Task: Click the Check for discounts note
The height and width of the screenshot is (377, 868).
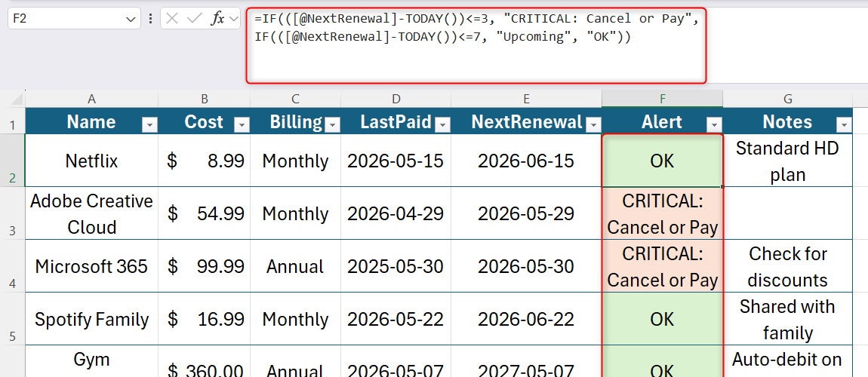Action: [x=788, y=266]
